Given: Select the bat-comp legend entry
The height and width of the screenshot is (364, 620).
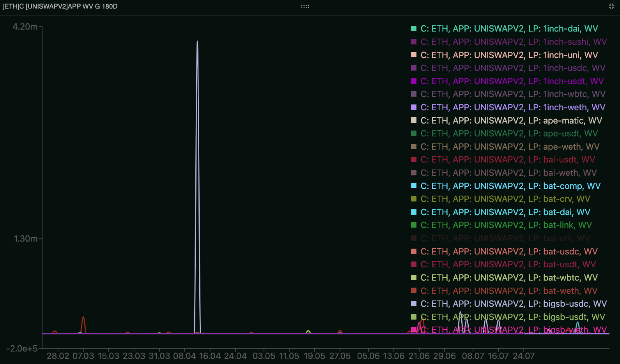Looking at the screenshot, I should click(x=510, y=186).
